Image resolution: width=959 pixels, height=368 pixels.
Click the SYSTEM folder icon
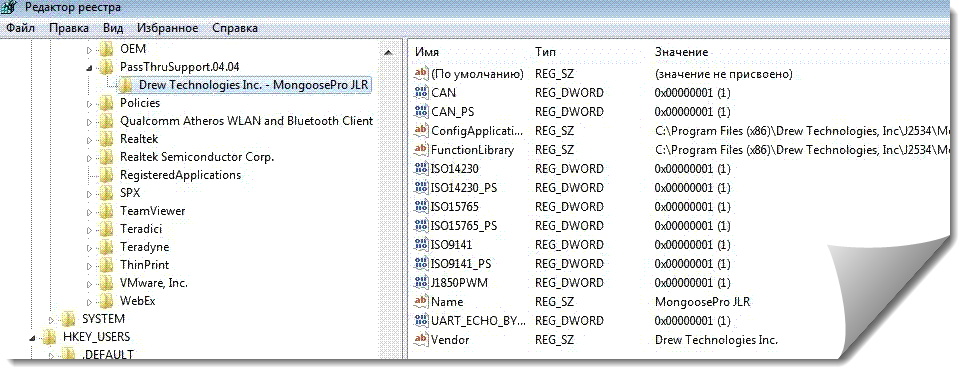click(68, 318)
